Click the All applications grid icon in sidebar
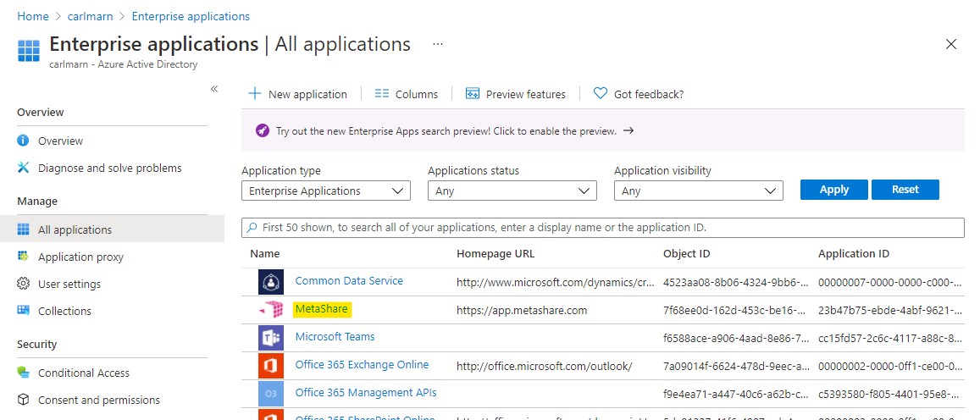Screen dimensions: 980x420 coord(23,229)
